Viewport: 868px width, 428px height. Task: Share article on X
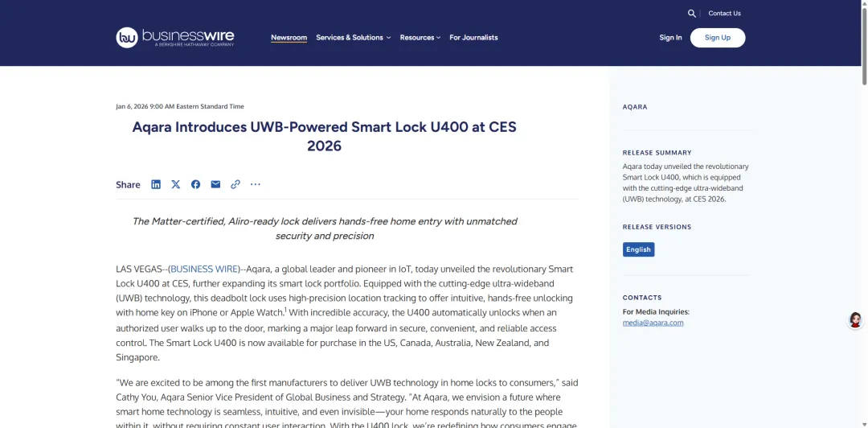click(x=176, y=184)
